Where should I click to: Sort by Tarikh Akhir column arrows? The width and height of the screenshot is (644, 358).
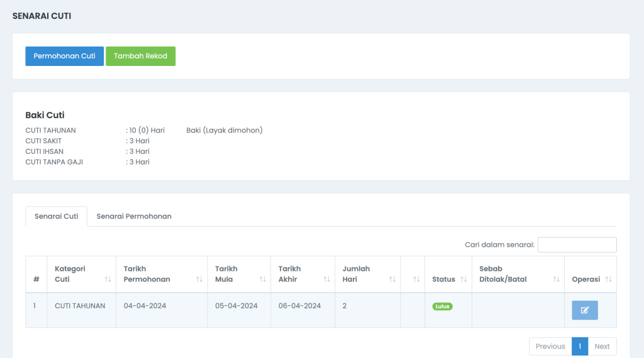pyautogui.click(x=326, y=279)
